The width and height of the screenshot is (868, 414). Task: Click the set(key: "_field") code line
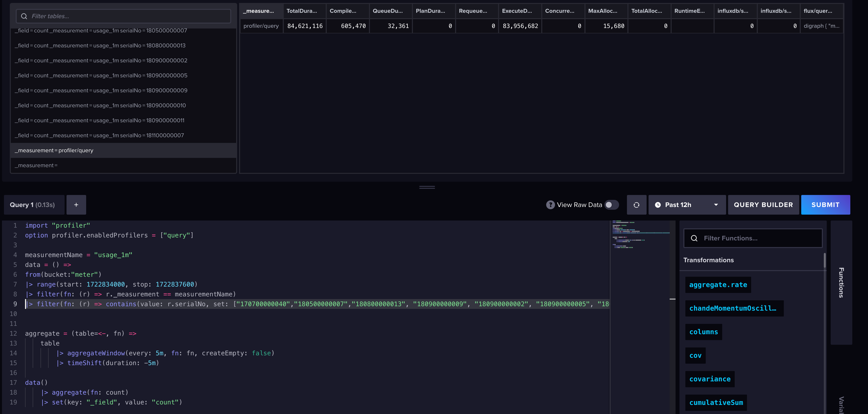pos(111,402)
